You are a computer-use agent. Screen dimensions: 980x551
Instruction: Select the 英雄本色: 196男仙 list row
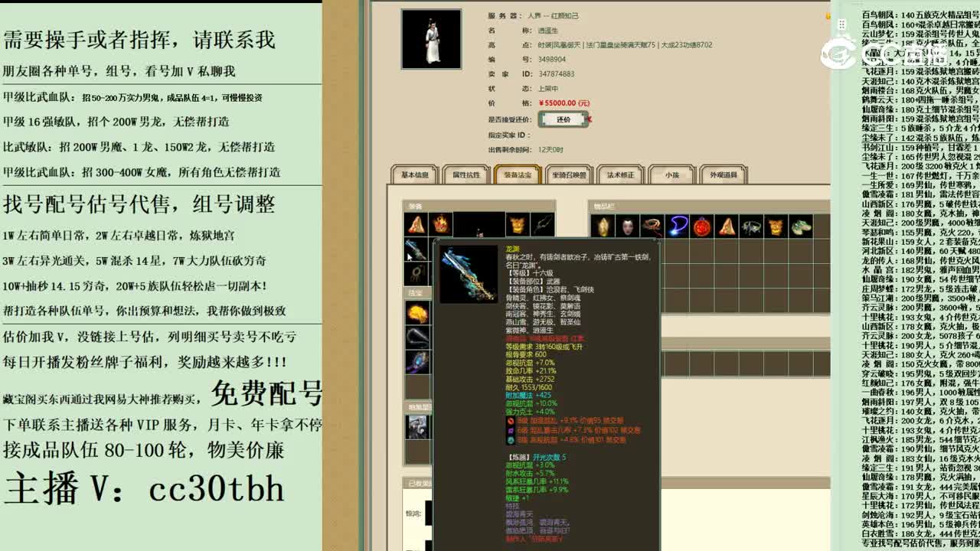(920, 525)
